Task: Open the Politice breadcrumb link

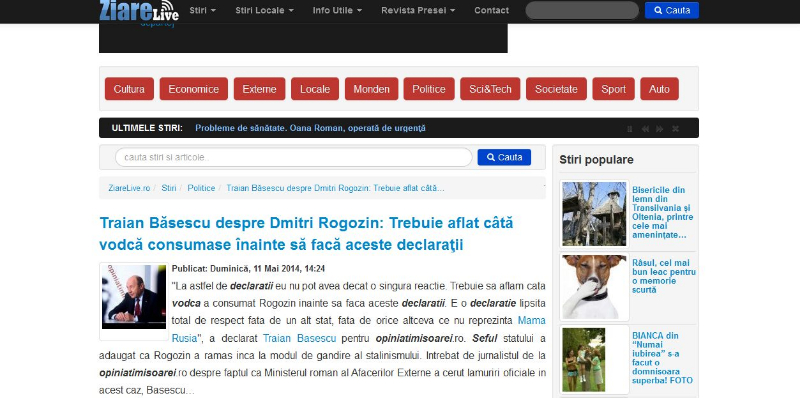Action: click(201, 188)
